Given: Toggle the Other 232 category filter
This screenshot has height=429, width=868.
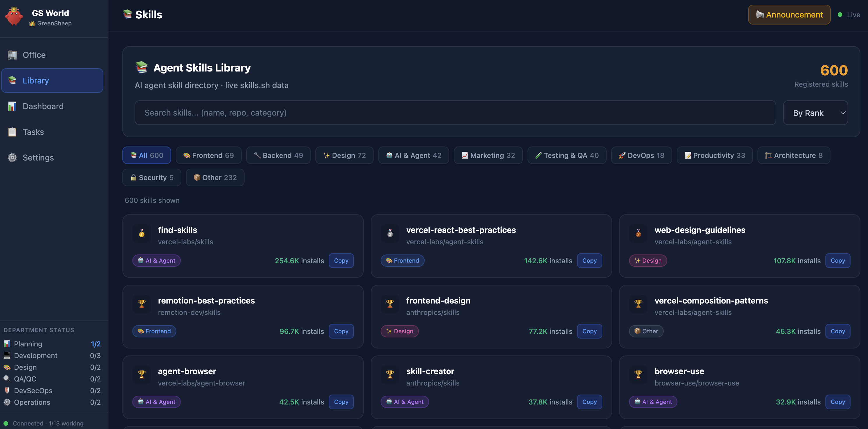Looking at the screenshot, I should pyautogui.click(x=215, y=177).
